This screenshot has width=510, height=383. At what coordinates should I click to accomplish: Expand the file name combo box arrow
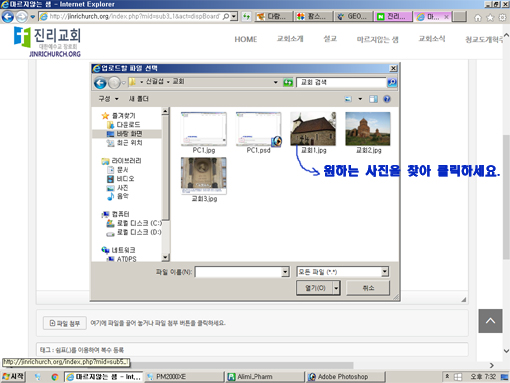click(285, 272)
